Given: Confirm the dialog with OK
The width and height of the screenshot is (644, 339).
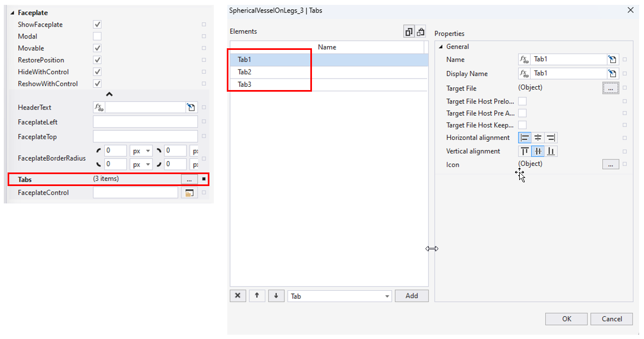Looking at the screenshot, I should tap(566, 319).
